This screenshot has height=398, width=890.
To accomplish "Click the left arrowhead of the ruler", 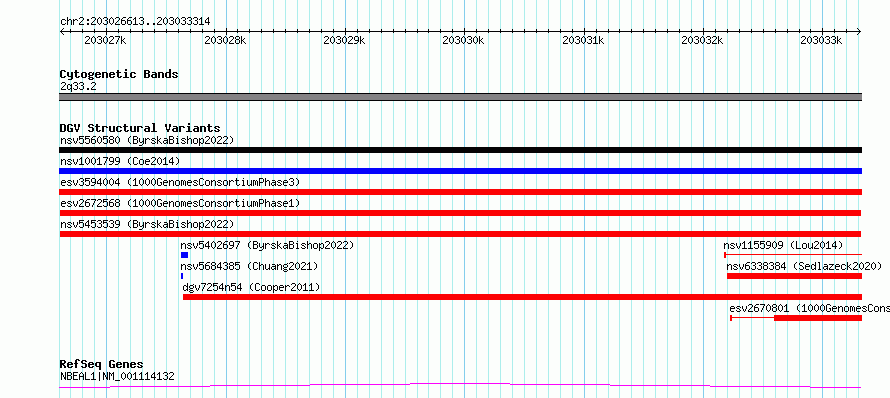I will (62, 32).
